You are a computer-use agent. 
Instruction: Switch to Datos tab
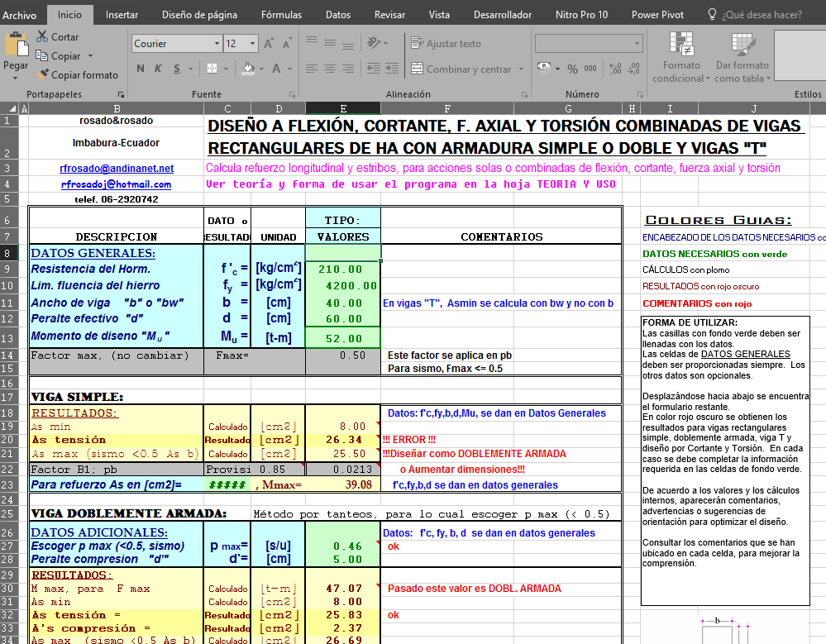[x=337, y=15]
